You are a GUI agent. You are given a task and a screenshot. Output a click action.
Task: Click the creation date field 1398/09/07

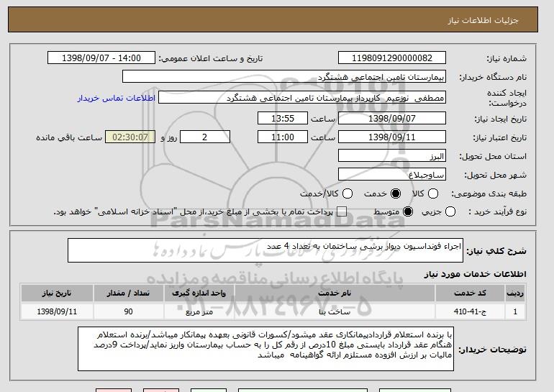click(x=392, y=118)
